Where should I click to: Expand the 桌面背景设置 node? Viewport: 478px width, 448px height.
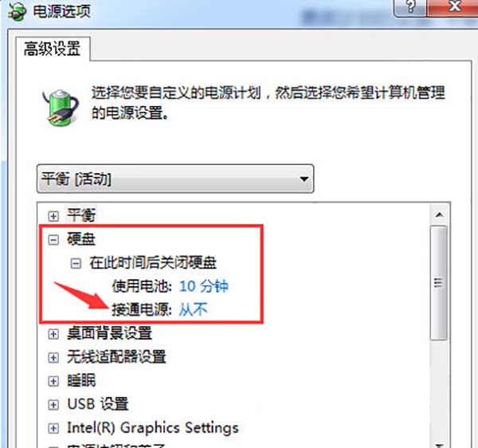point(53,334)
